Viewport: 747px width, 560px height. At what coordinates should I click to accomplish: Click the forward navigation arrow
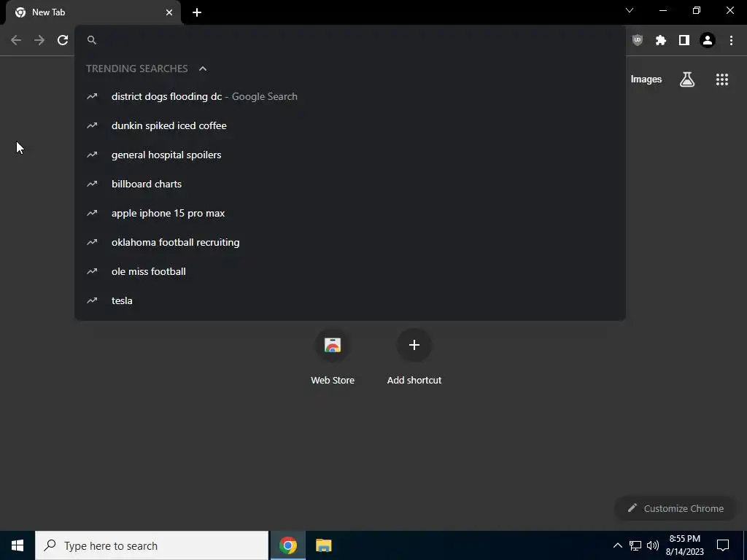pos(39,41)
